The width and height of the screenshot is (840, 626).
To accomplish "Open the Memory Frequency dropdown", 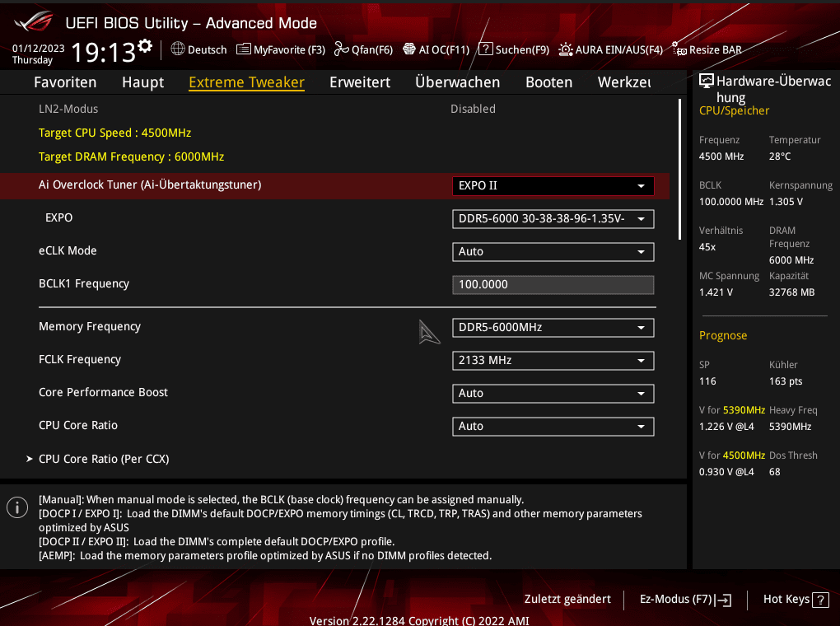I will tap(553, 328).
